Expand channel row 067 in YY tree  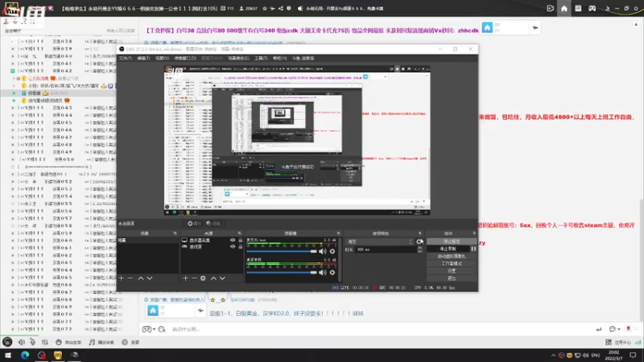(13, 292)
